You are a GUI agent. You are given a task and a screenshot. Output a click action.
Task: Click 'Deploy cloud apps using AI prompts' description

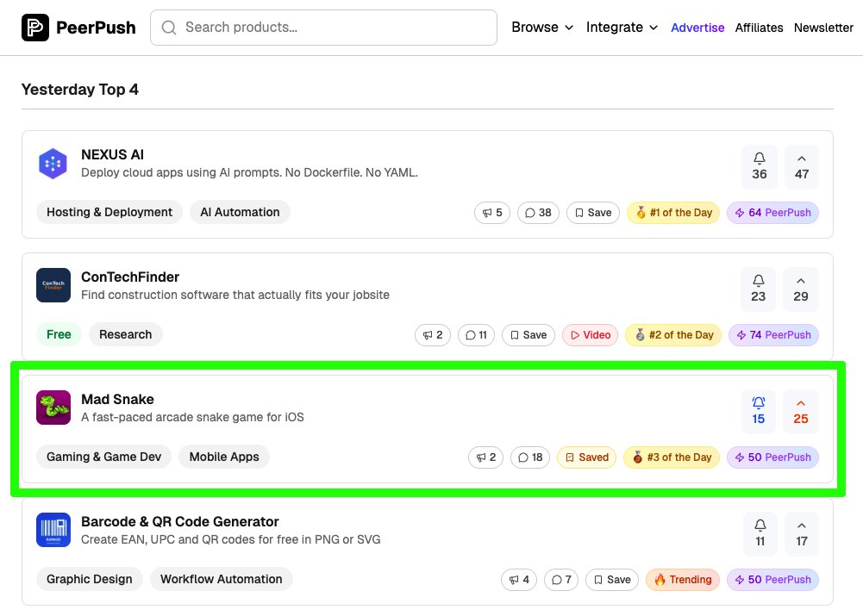249,172
